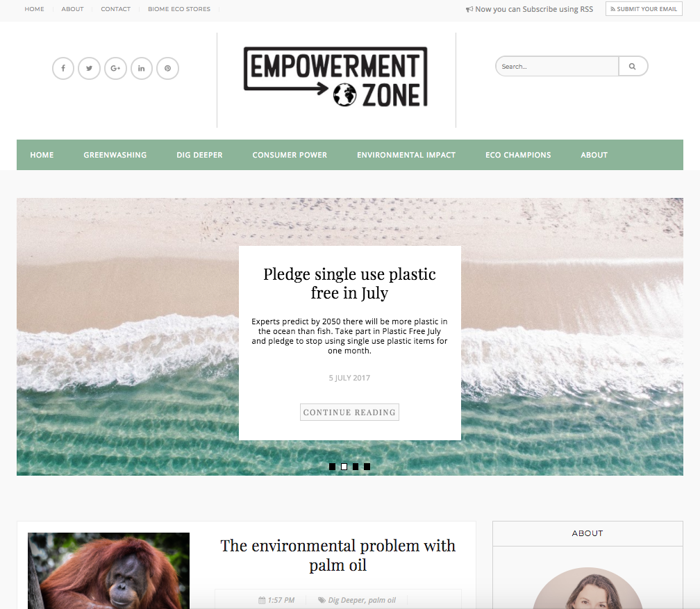The image size is (700, 609).
Task: Click the Continue Reading button
Action: [x=349, y=412]
